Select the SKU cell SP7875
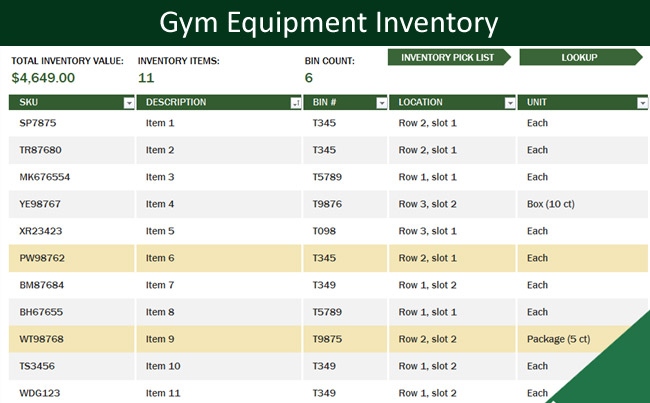 coord(38,123)
